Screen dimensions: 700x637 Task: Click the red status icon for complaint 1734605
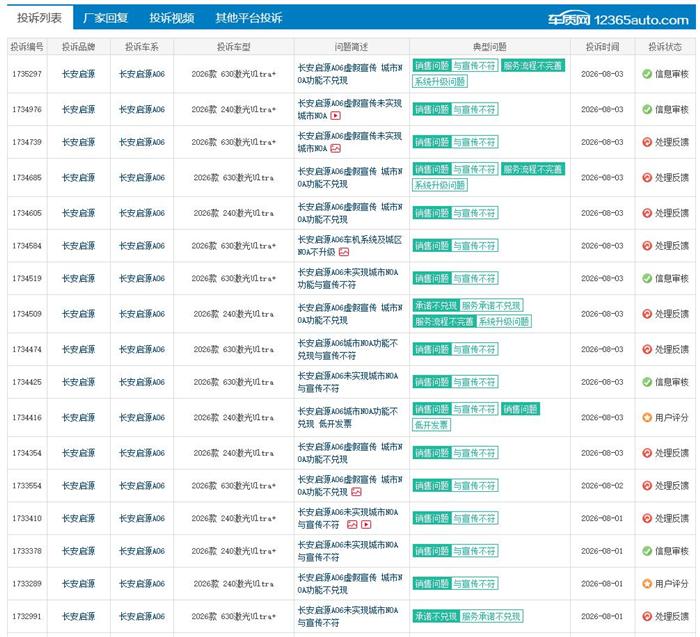click(647, 213)
